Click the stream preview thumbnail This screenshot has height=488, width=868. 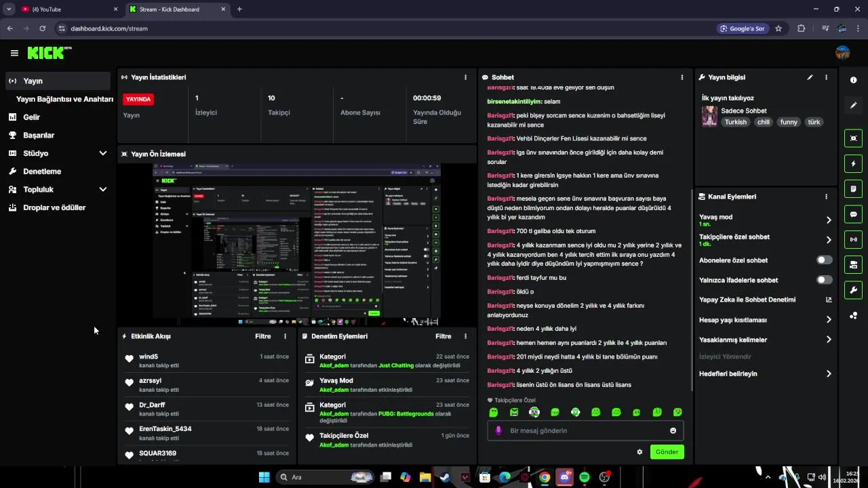296,244
